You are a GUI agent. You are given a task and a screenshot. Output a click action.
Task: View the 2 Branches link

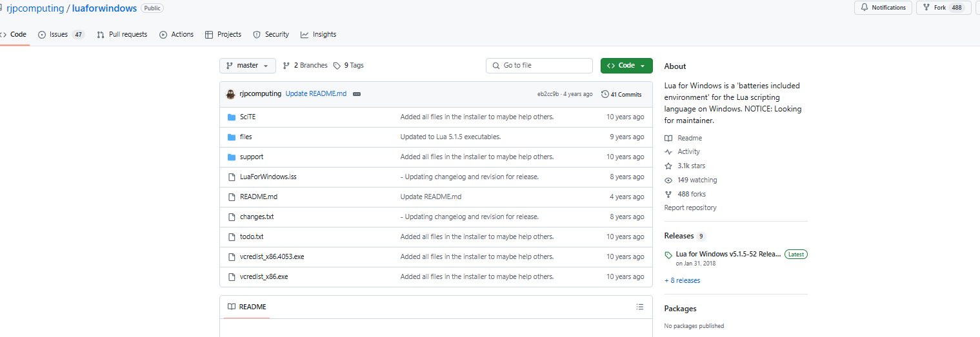point(305,66)
